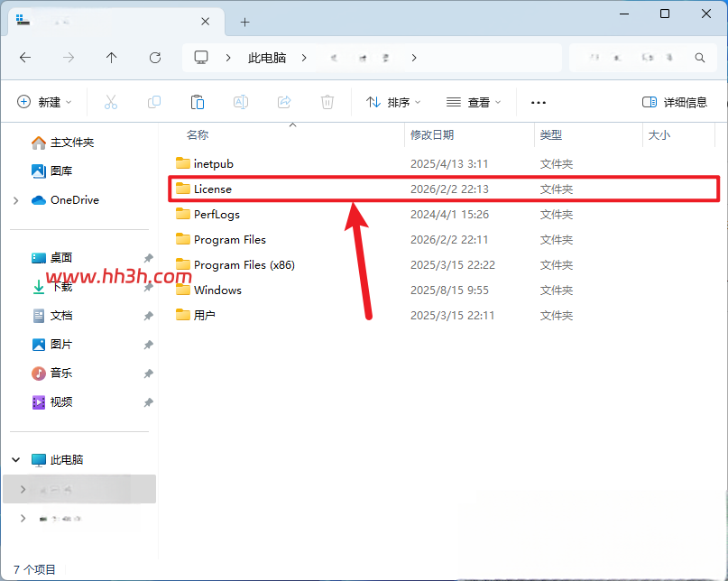Click the Delete trash icon
Screen dimensions: 728x581
[x=327, y=102]
